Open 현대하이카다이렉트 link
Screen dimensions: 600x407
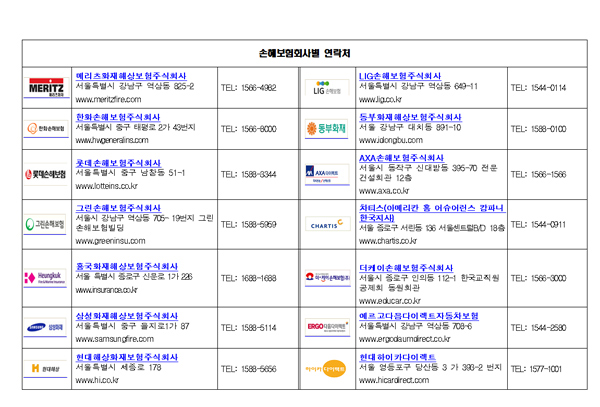click(398, 357)
